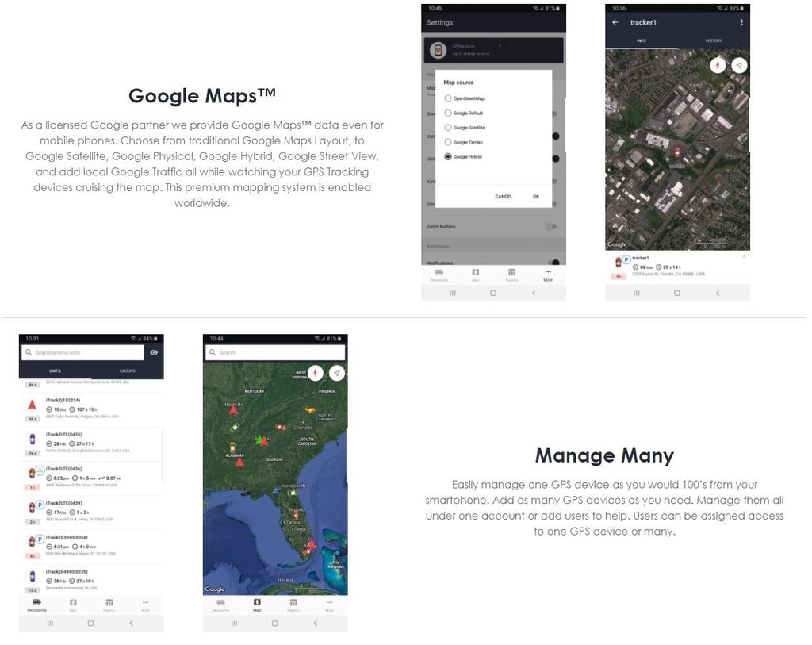Screen dimensions: 812x645
Task: Click the 'Search among units' field
Action: click(83, 352)
